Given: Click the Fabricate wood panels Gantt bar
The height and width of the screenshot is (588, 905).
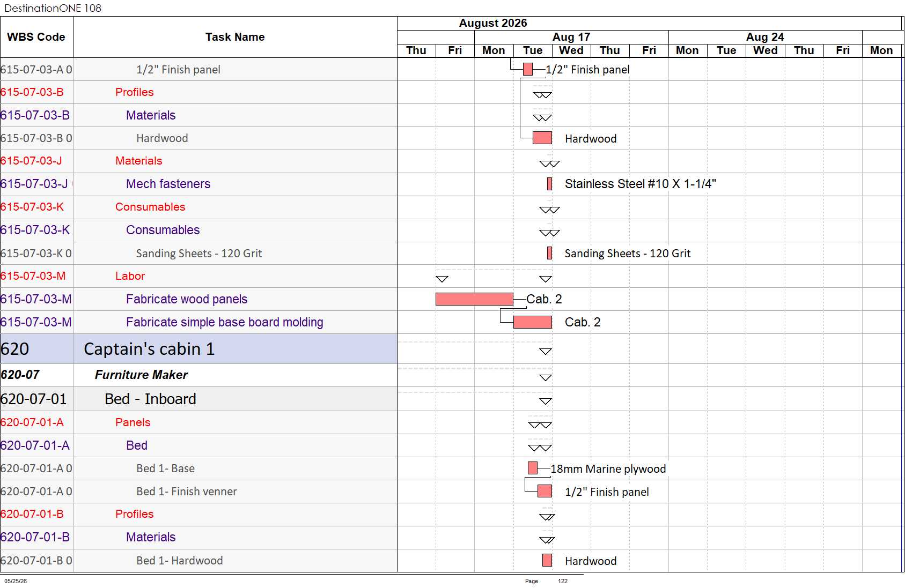Looking at the screenshot, I should tap(474, 299).
